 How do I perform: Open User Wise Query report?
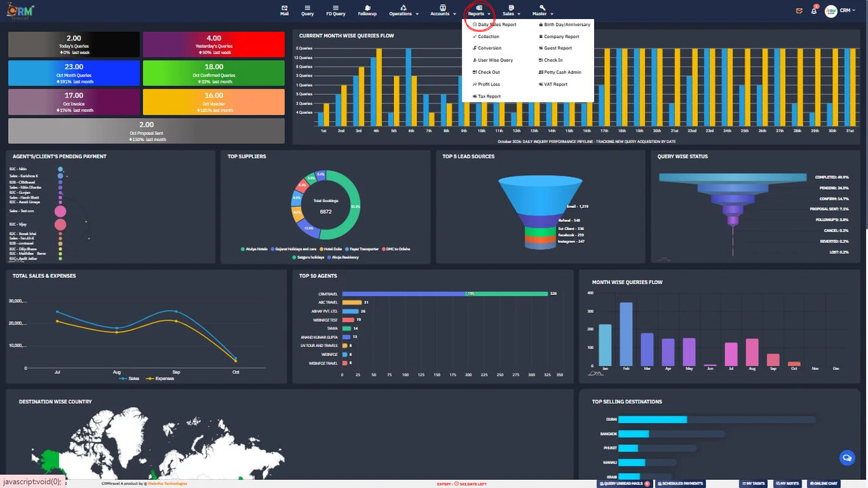click(x=492, y=60)
